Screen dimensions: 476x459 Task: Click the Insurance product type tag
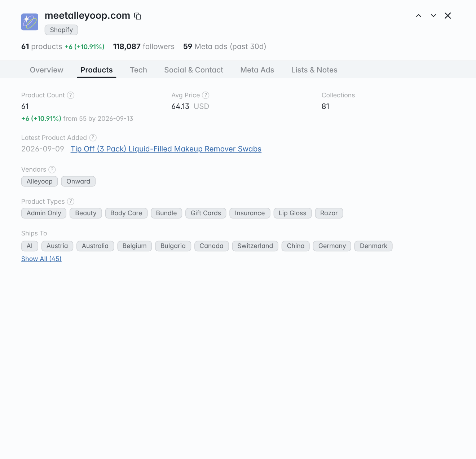(250, 213)
